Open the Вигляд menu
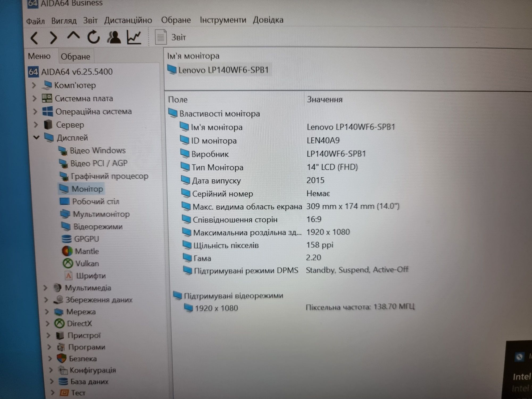532x399 pixels. (64, 20)
